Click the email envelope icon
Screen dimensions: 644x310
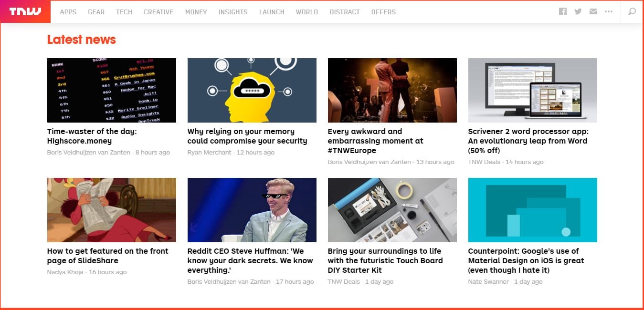coord(593,11)
